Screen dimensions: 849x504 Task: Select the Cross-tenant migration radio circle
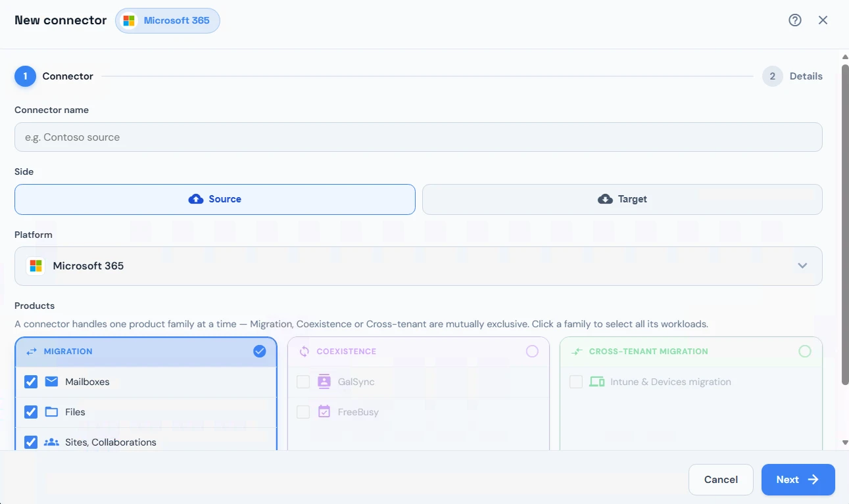click(x=805, y=352)
